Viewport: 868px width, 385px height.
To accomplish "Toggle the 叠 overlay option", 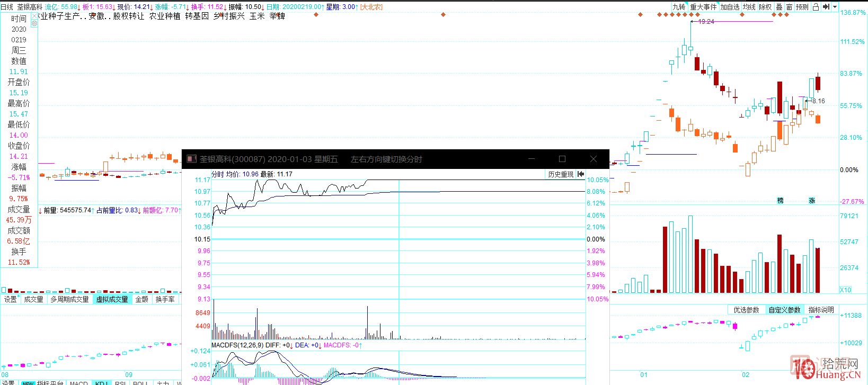I will (x=779, y=7).
